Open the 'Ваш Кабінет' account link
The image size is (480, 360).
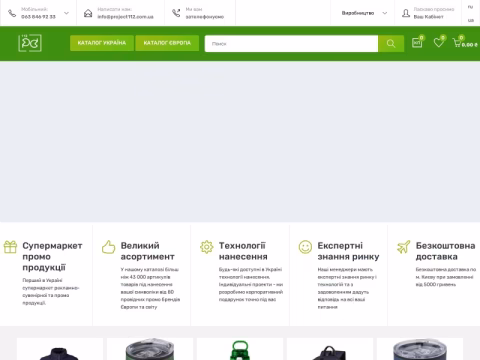coord(429,17)
